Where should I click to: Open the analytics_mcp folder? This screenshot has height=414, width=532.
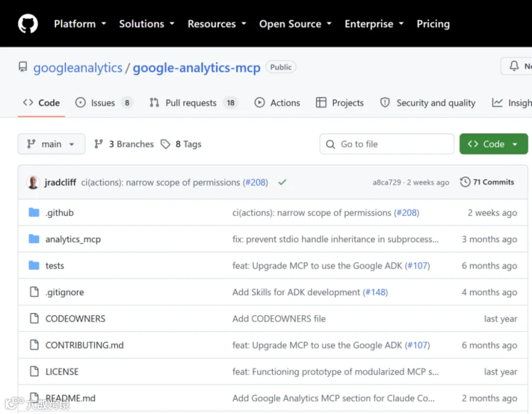(x=73, y=240)
